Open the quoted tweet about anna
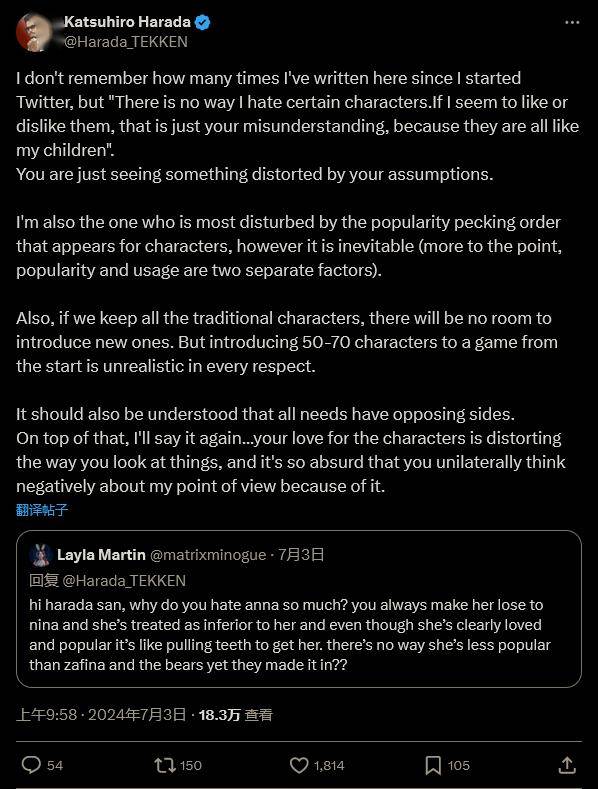598x789 pixels. pyautogui.click(x=299, y=609)
